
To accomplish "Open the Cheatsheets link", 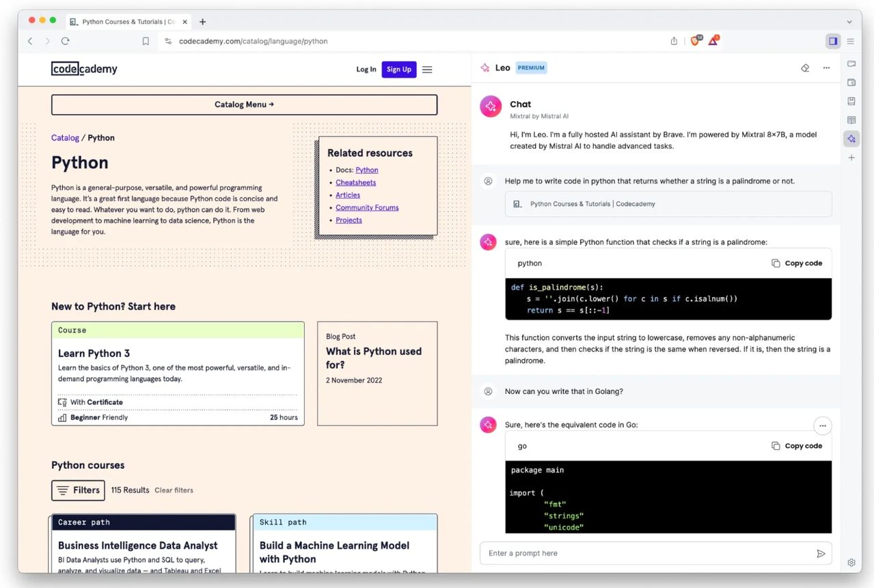I will 355,182.
